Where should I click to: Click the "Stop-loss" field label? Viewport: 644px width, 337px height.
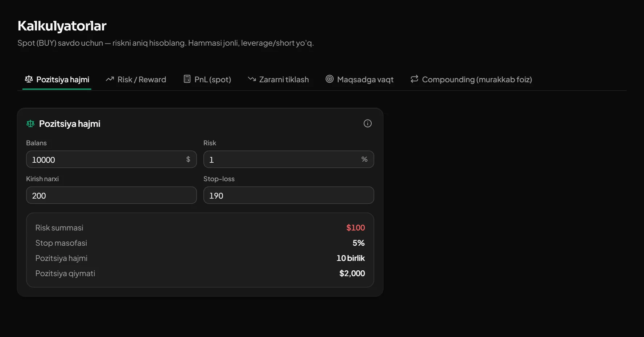point(219,179)
